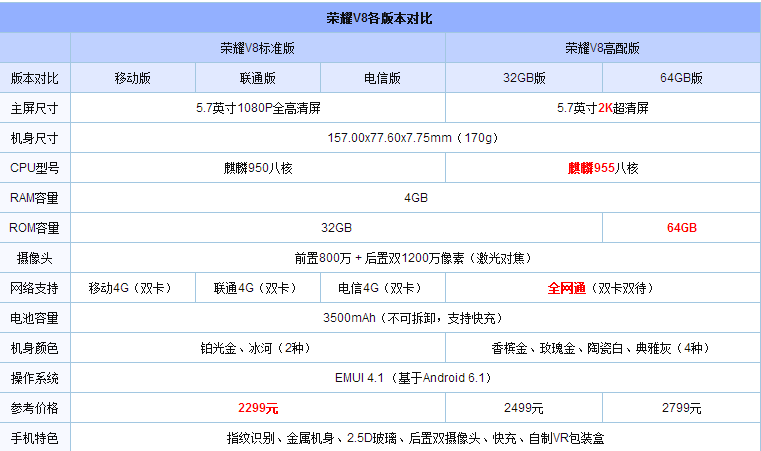Select the 铂光金、冰河（2种）cell
Viewport: 761px width, 451px height.
258,348
